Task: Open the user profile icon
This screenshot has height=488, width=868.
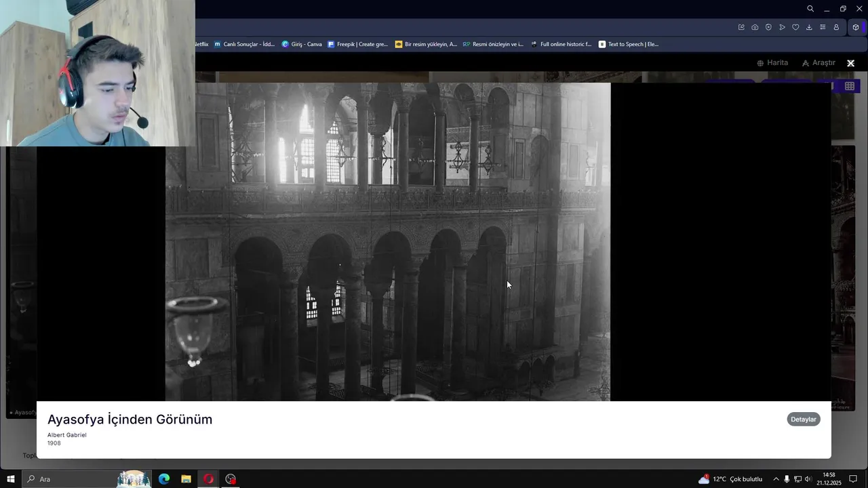Action: coord(836,27)
